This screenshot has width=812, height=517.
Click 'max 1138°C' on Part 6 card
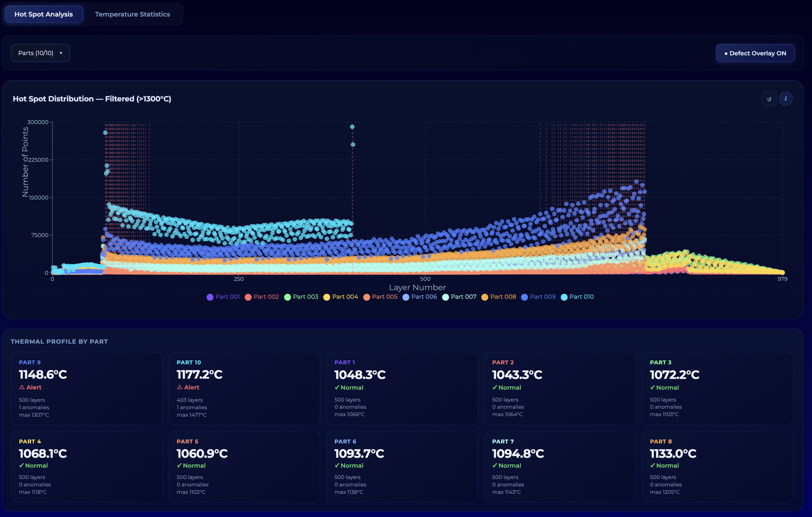349,492
